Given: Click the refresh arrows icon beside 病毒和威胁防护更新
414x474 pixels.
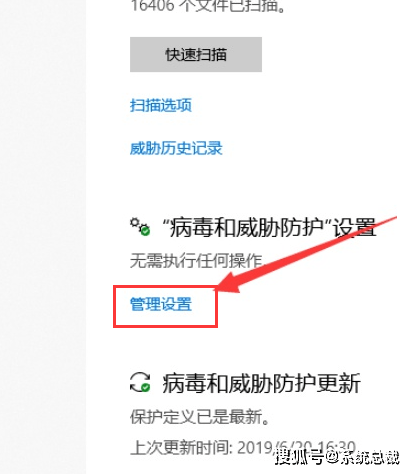Looking at the screenshot, I should point(140,382).
